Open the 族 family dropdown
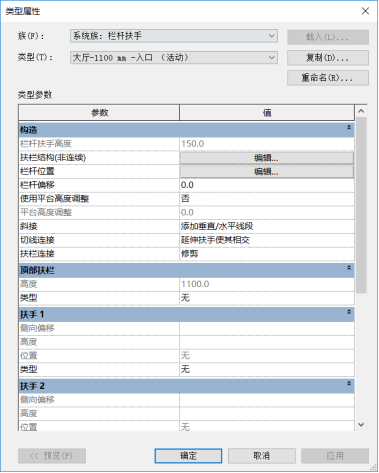This screenshot has height=473, width=379. [x=174, y=36]
